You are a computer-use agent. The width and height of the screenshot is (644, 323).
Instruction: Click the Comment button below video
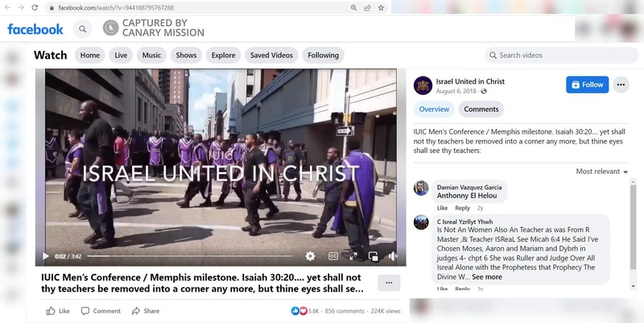coord(101,311)
